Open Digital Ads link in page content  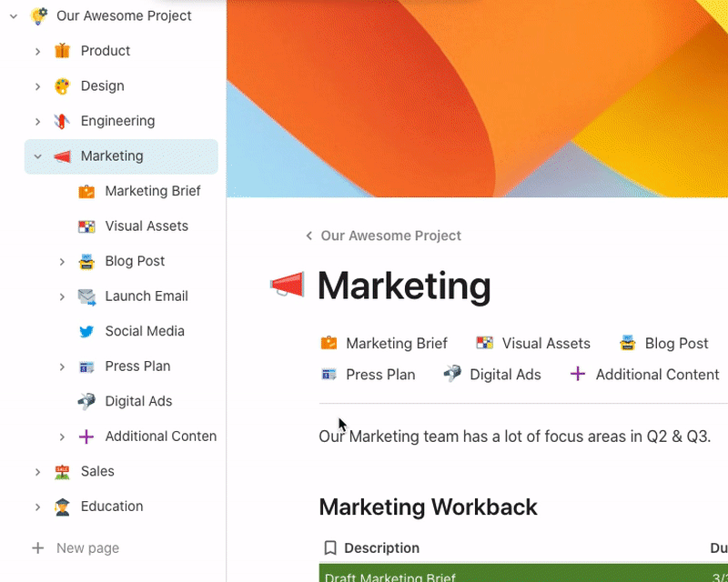(x=505, y=374)
